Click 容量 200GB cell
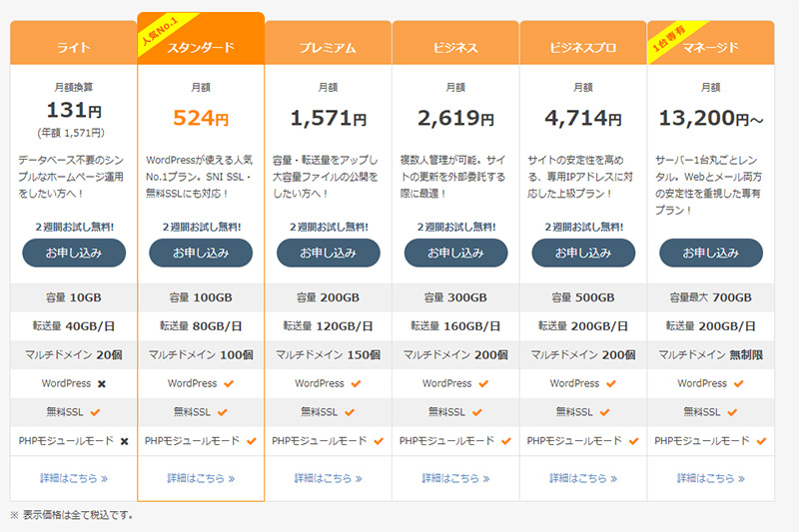Viewport: 799px width, 532px height. (329, 297)
